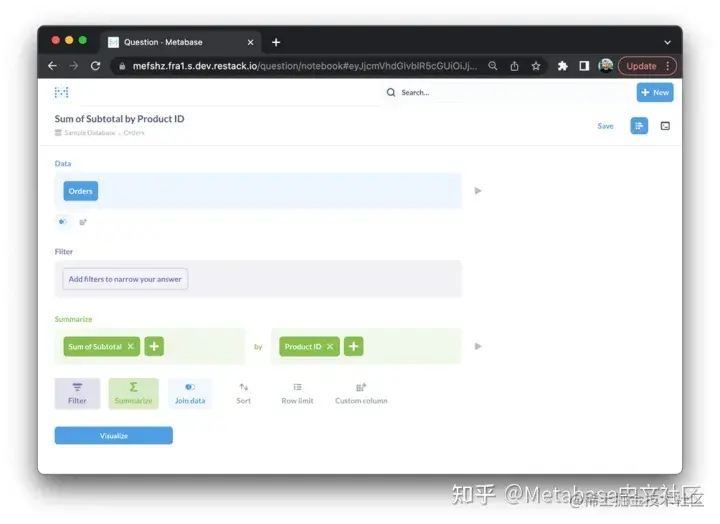
Task: Click the question title Sum of Subtotal by Product ID
Action: coord(119,119)
